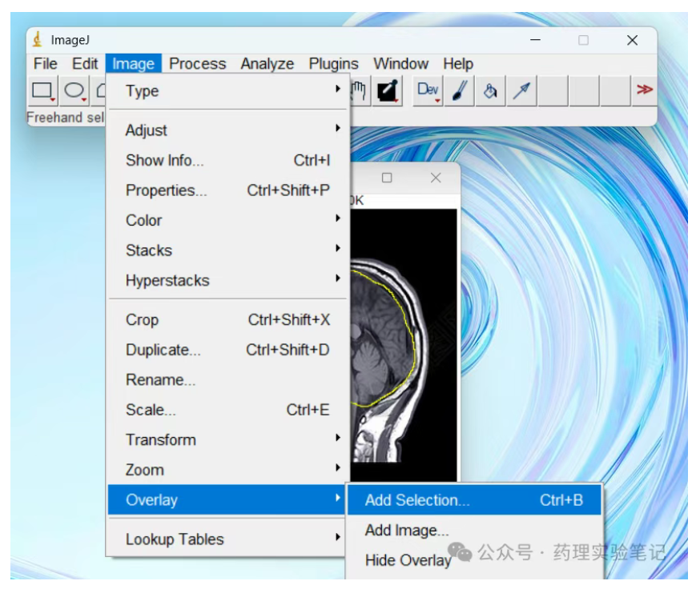Image resolution: width=700 pixels, height=593 pixels.
Task: Select the Oval selection tool
Action: pyautogui.click(x=74, y=91)
